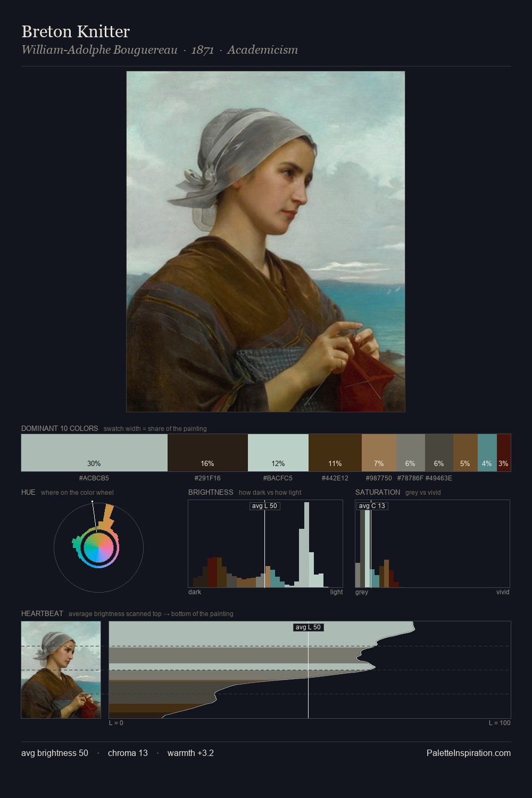Image resolution: width=532 pixels, height=798 pixels.
Task: Click the year 1871 in subtitle
Action: (203, 50)
